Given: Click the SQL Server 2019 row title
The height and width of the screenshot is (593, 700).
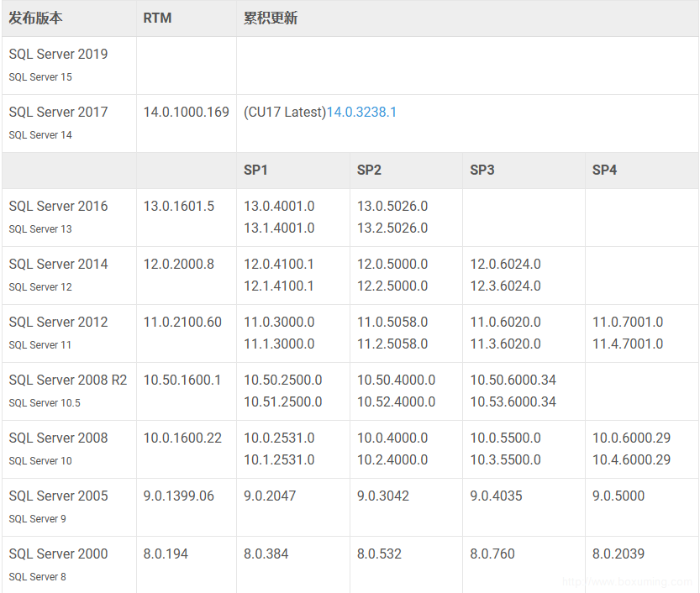Looking at the screenshot, I should point(59,54).
